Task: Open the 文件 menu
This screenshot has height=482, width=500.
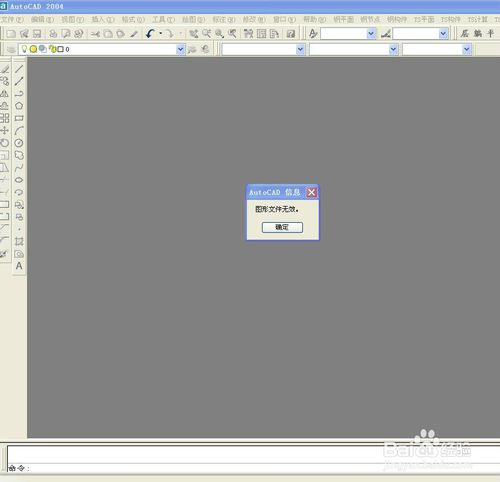Action: [x=12, y=20]
